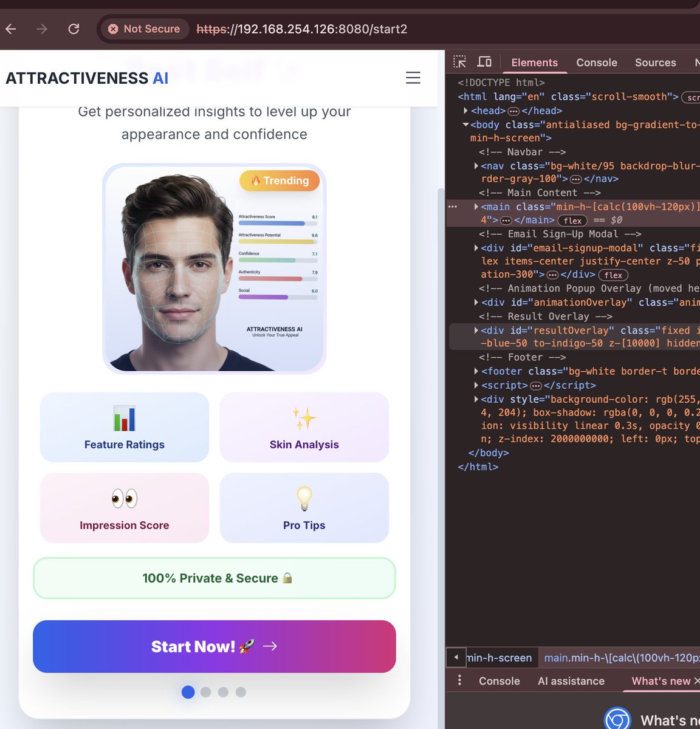Image resolution: width=700 pixels, height=729 pixels.
Task: Collapse the body element node
Action: coord(465,125)
